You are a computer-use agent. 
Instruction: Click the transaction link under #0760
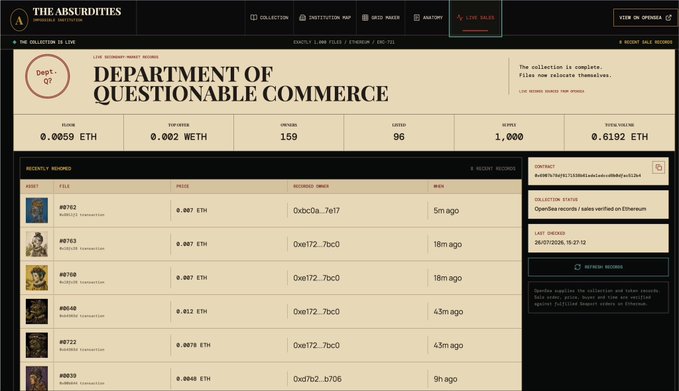pos(82,282)
